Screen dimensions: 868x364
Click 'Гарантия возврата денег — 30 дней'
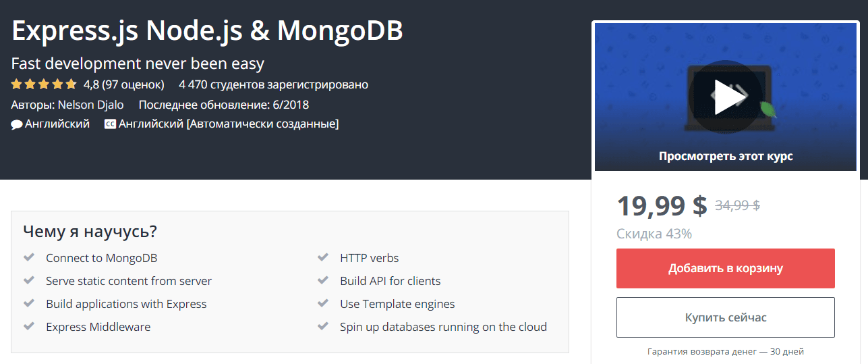click(726, 351)
